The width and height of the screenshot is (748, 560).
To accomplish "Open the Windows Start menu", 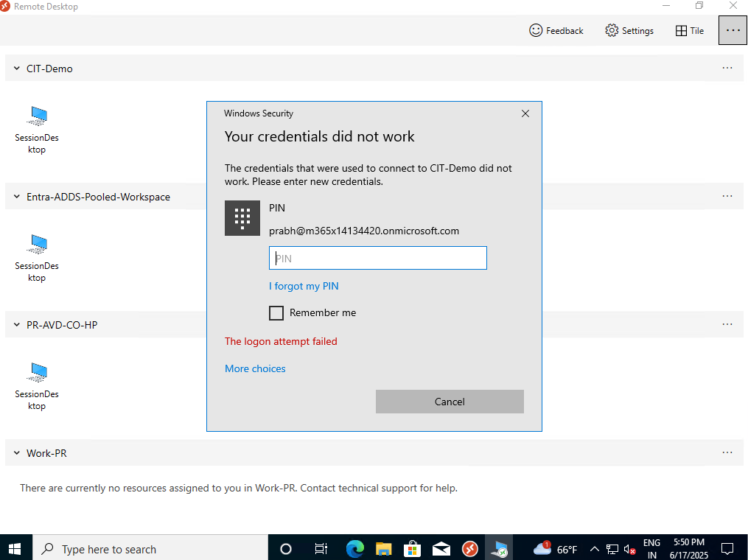I will 15,548.
